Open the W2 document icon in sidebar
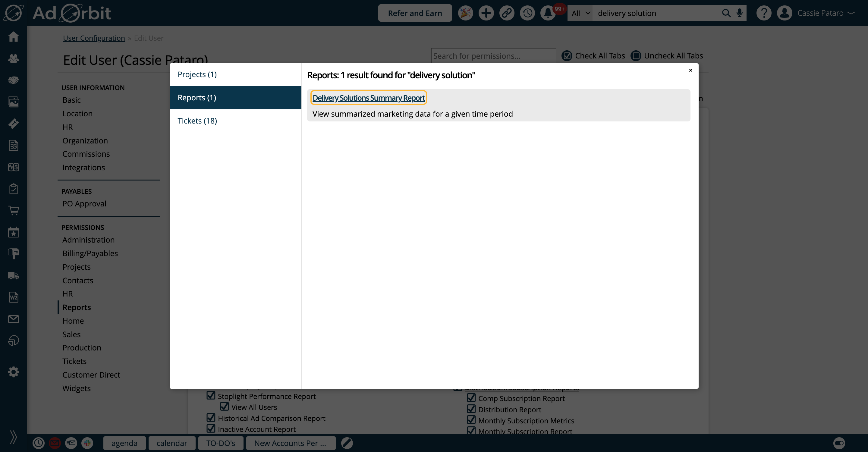Screen dimensions: 868x452 pyautogui.click(x=14, y=297)
